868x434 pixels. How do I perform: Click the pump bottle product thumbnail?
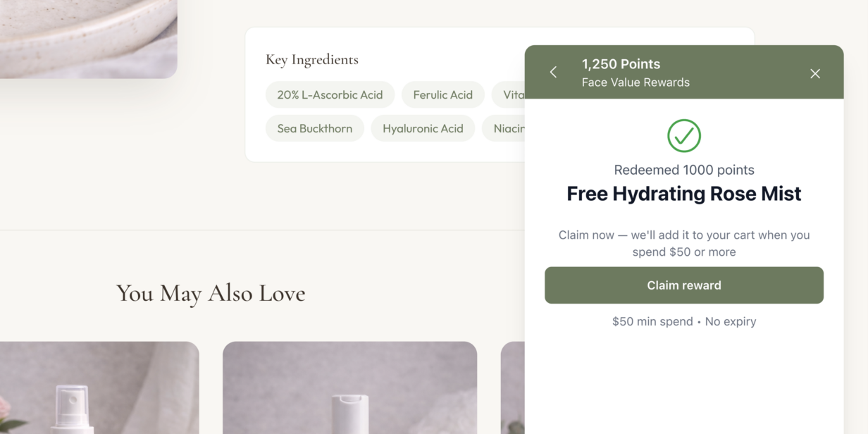tap(349, 387)
